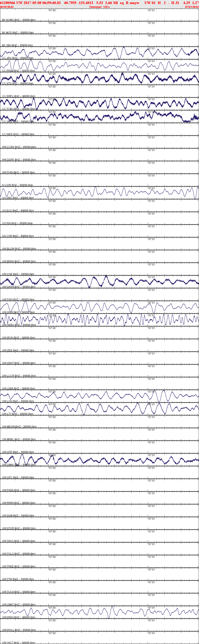Select the CC TCBU BHZ station label
Screen dimensions: 199x644
[x=19, y=109]
